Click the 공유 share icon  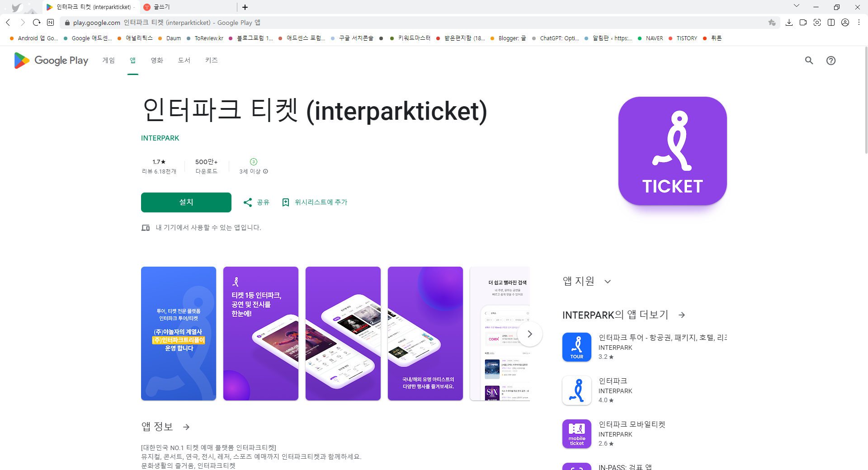(x=248, y=202)
